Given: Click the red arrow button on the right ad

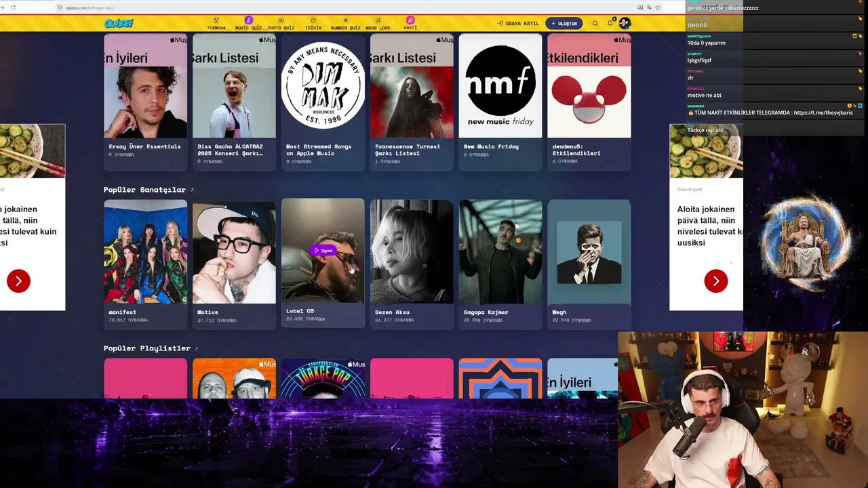Looking at the screenshot, I should pyautogui.click(x=715, y=281).
